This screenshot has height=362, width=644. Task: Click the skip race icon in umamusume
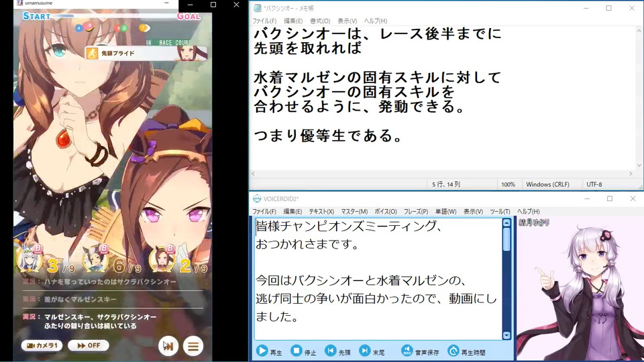pyautogui.click(x=168, y=347)
